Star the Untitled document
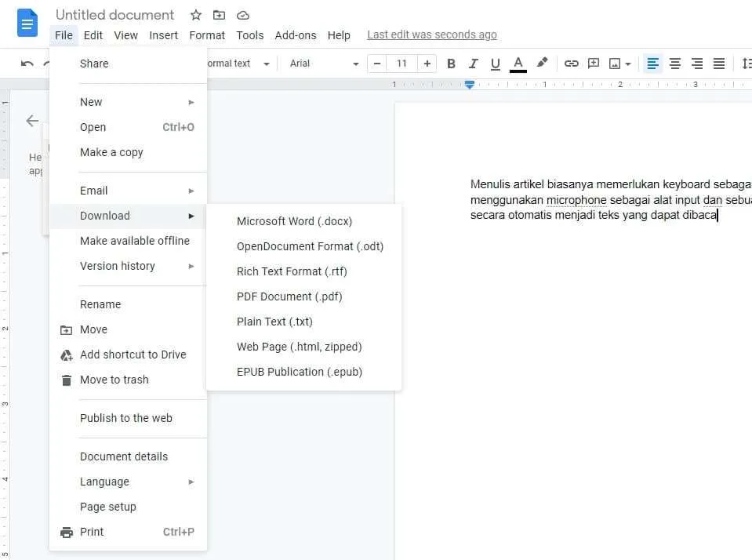The image size is (752, 560). (x=196, y=15)
